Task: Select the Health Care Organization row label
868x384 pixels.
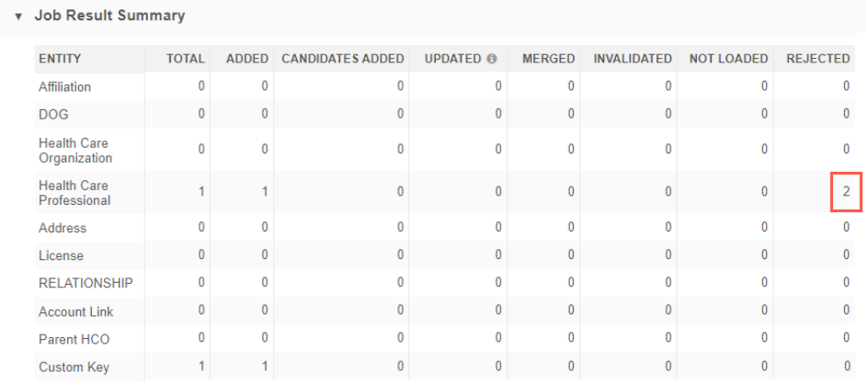Action: 75,151
